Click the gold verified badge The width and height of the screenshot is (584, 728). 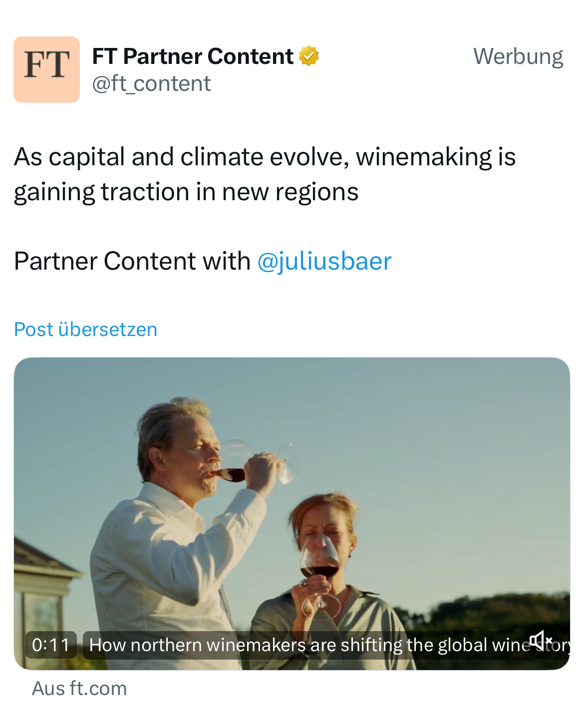308,56
